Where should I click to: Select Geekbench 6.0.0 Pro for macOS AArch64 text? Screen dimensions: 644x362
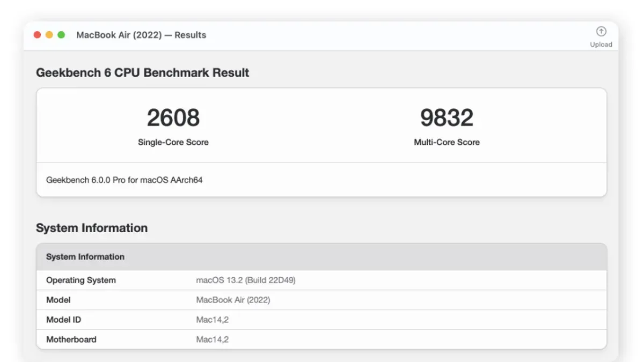point(125,180)
